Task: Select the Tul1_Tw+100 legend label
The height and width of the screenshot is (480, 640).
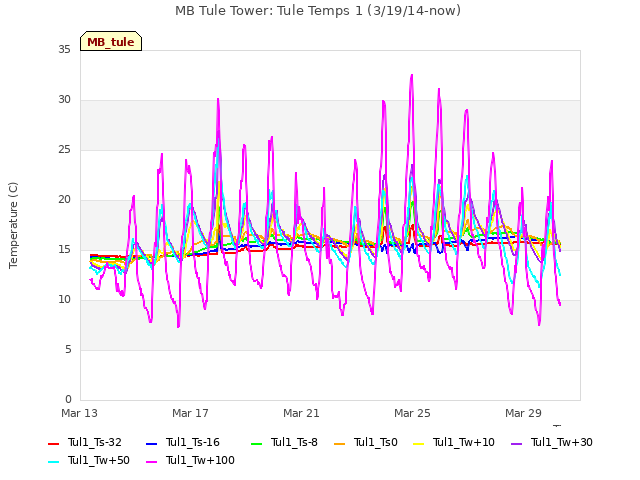Action: (200, 460)
